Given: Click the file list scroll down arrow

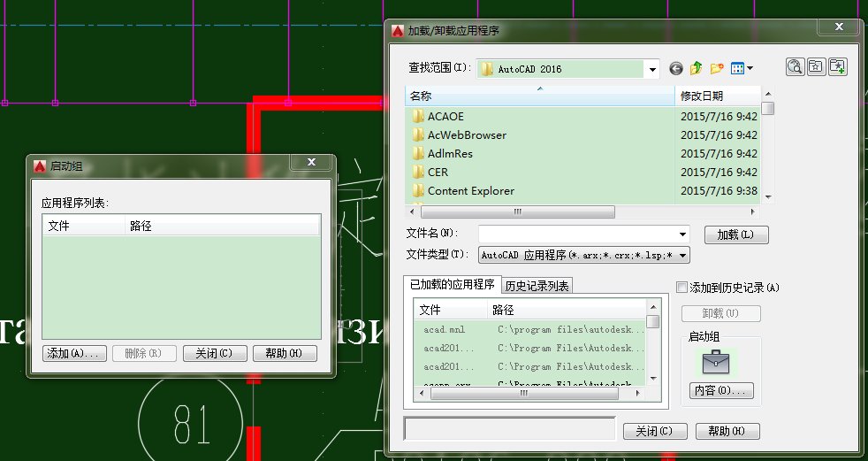Looking at the screenshot, I should coord(768,196).
